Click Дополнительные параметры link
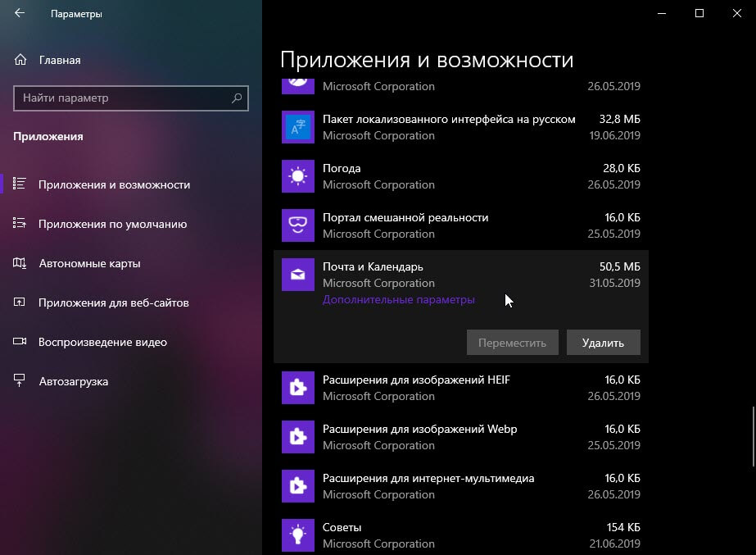 398,300
